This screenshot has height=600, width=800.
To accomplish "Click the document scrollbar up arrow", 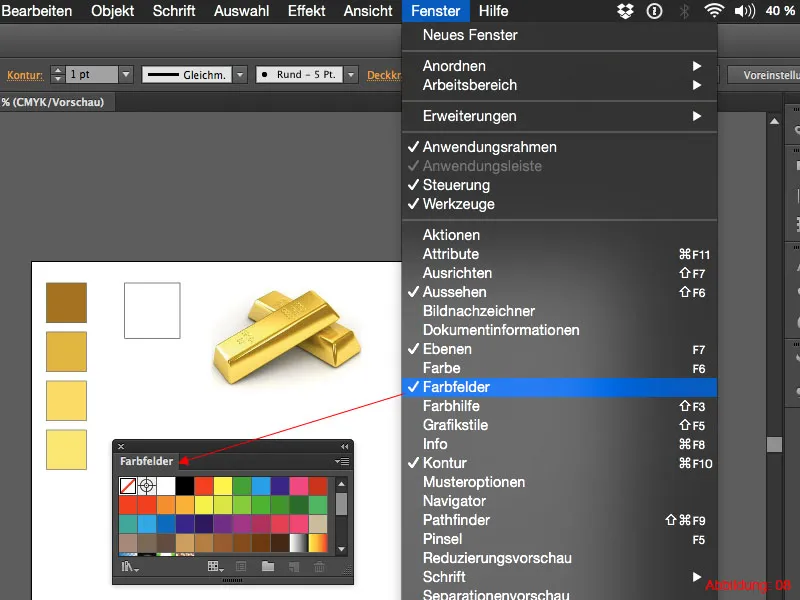I will click(774, 121).
